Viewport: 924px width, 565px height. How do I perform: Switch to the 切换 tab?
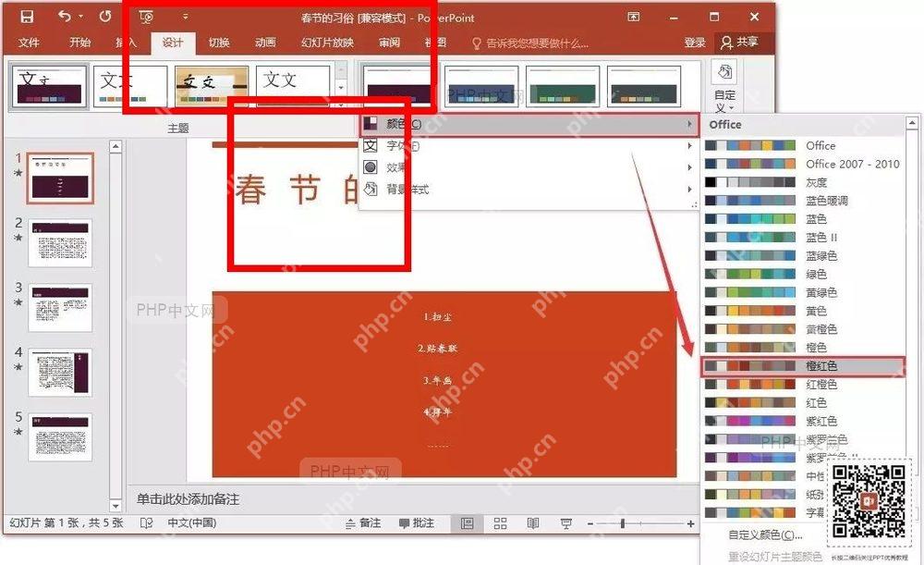(x=219, y=43)
